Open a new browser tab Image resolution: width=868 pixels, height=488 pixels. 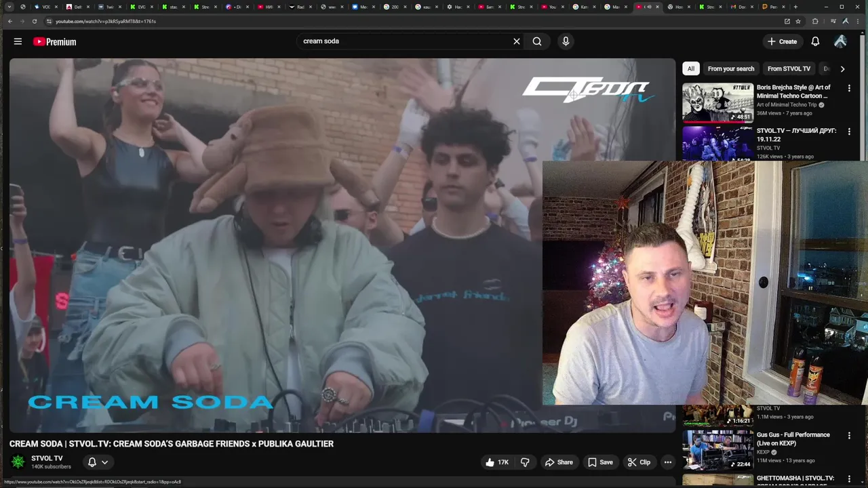coord(795,7)
